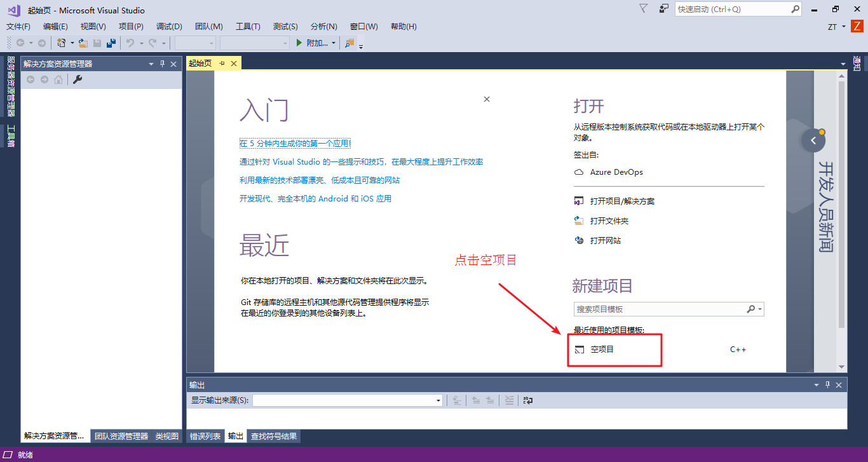Viewport: 868px width, 462px height.
Task: Toggle auto-hide pin on Output panel
Action: (827, 385)
